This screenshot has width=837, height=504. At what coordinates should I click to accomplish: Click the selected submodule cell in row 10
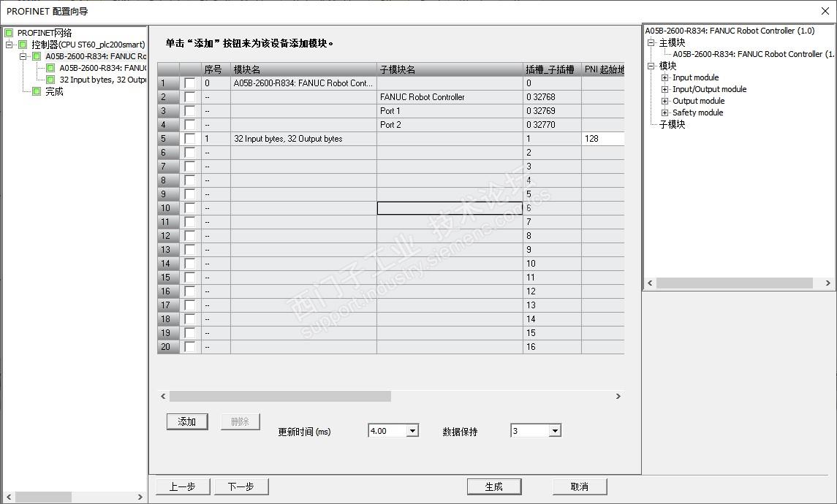point(450,208)
